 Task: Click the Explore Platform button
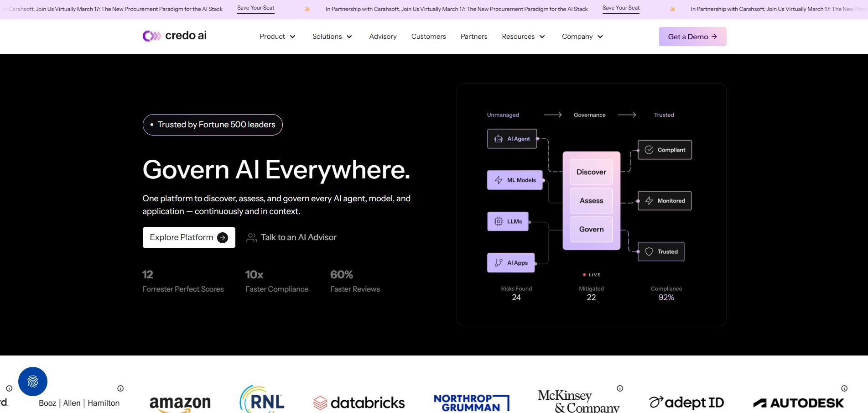[x=188, y=237]
